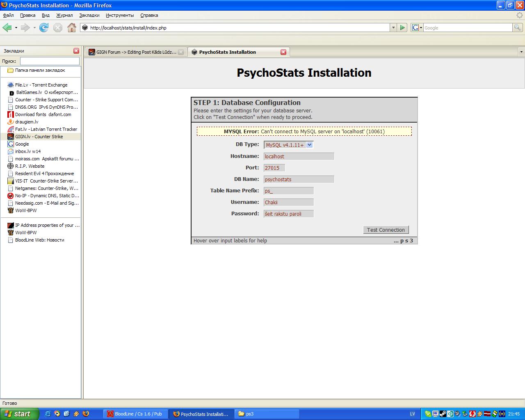
Task: Open the ps3 folder taskbar button
Action: [x=267, y=414]
